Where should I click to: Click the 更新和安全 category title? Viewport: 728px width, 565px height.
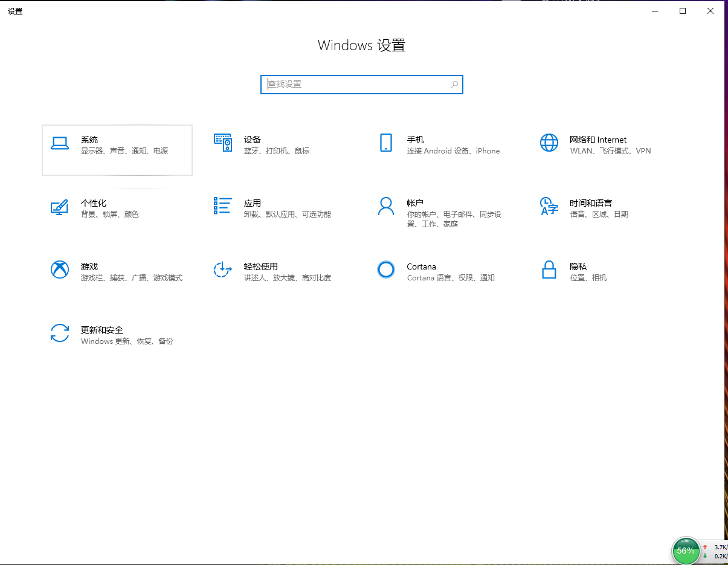click(x=102, y=330)
